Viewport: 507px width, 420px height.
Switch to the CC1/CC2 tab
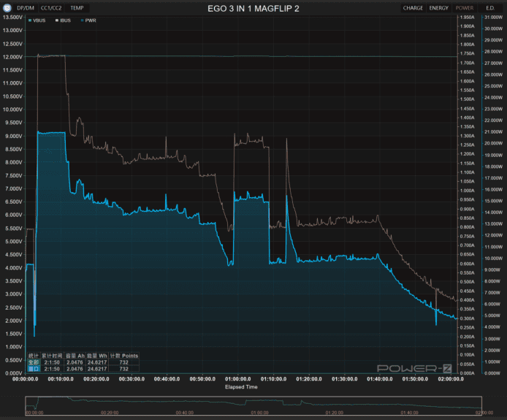pos(51,8)
